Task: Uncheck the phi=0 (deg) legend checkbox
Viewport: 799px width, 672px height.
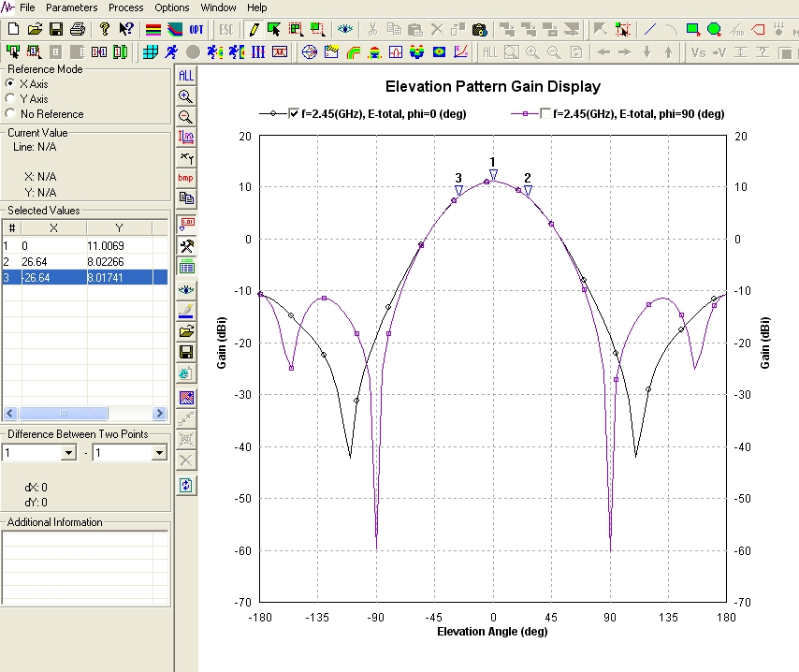Action: [296, 114]
